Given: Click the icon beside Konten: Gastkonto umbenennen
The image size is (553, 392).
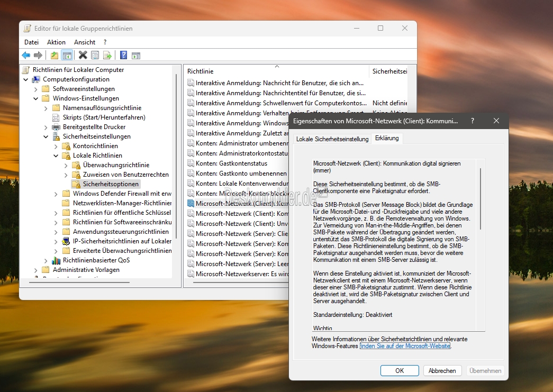Looking at the screenshot, I should (x=191, y=174).
